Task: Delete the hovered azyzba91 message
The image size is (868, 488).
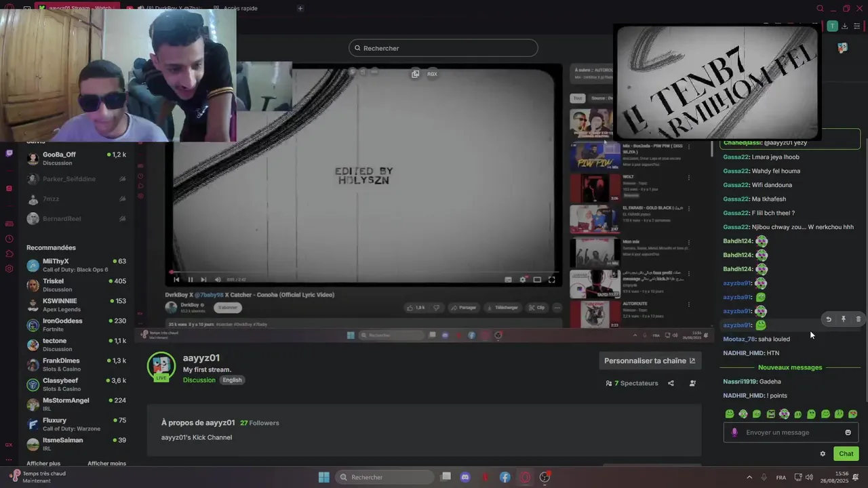Action: click(858, 319)
